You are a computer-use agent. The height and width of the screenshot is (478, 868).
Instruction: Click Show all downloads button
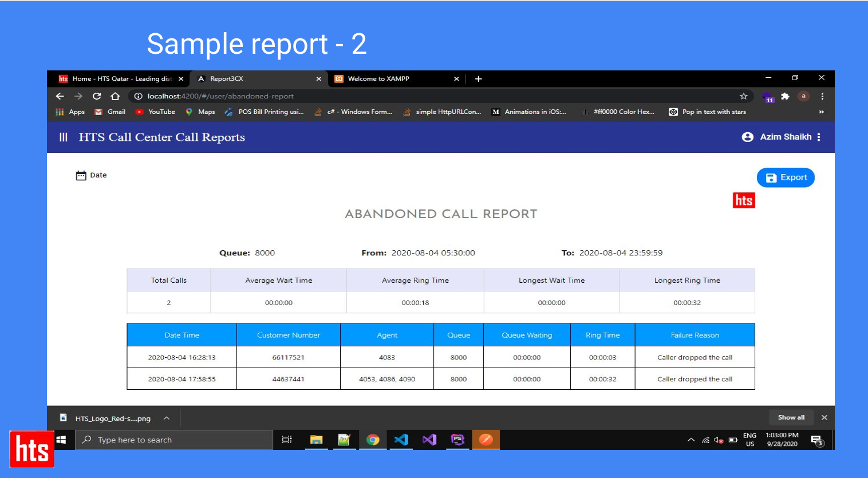pos(791,418)
